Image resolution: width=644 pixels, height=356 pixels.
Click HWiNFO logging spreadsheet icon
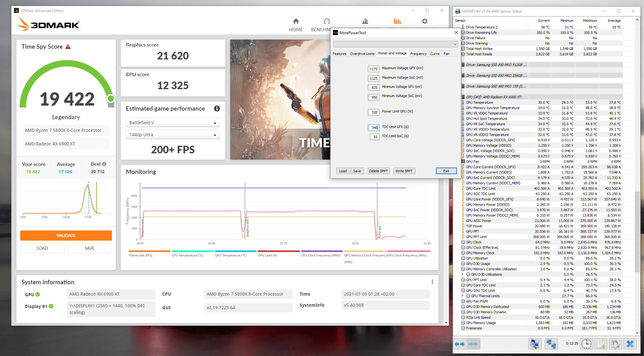coord(601,344)
